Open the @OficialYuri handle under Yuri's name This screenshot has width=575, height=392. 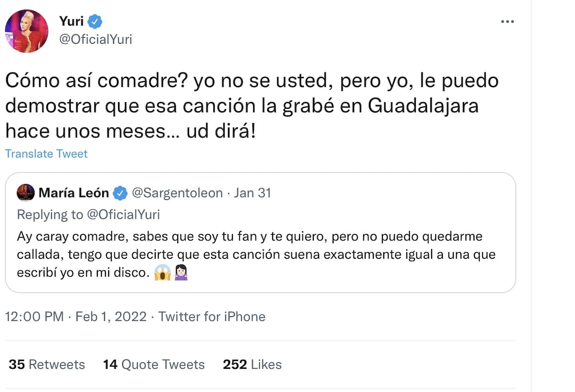[95, 39]
